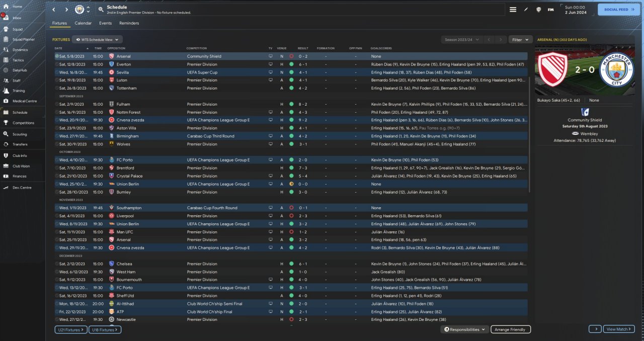Open the Transfers section

[20, 144]
